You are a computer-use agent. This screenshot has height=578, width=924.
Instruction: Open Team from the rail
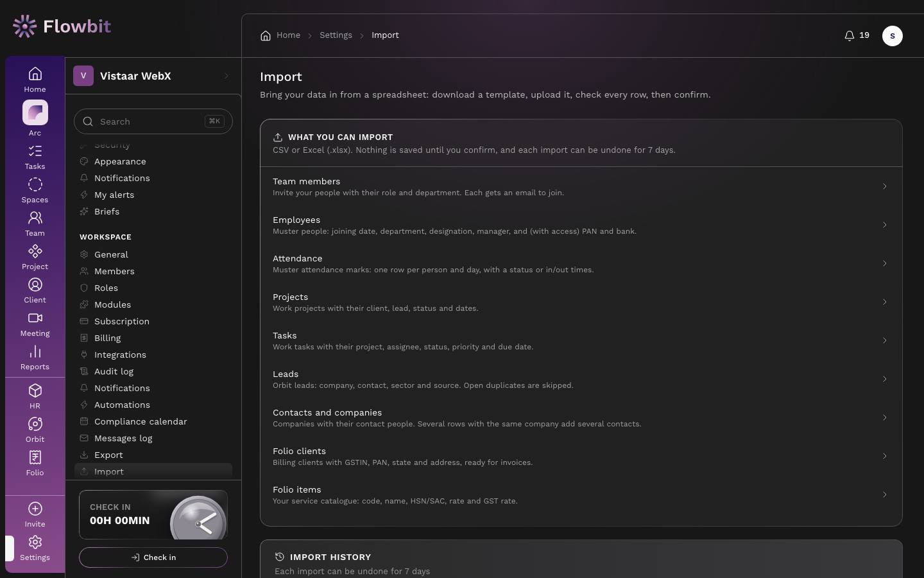[x=35, y=224]
